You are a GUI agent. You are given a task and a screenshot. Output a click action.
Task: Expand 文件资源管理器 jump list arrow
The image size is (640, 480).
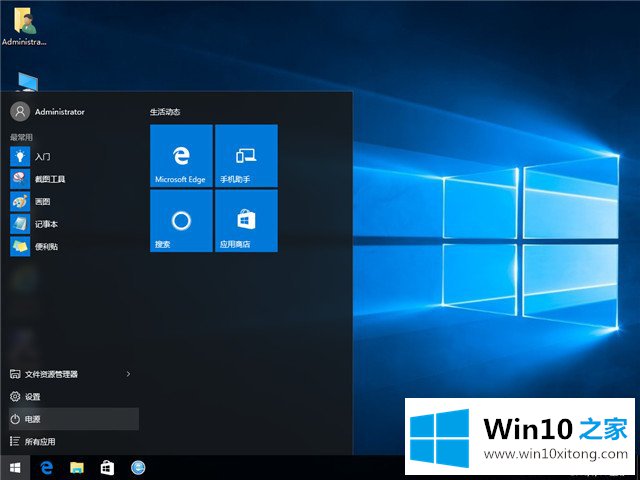(128, 374)
